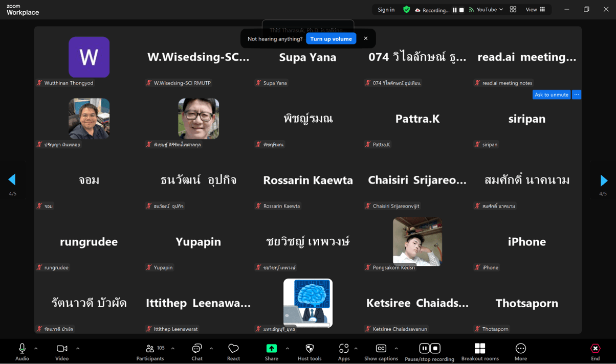Go to the previous gallery page
Viewport: 616px width, 364px height.
point(12,179)
